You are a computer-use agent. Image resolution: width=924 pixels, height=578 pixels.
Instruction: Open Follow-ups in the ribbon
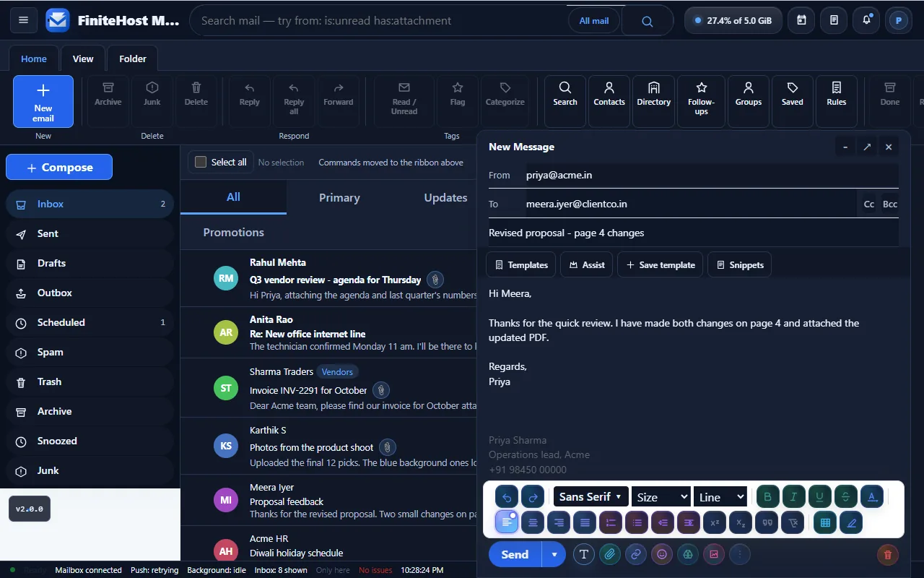coord(701,102)
